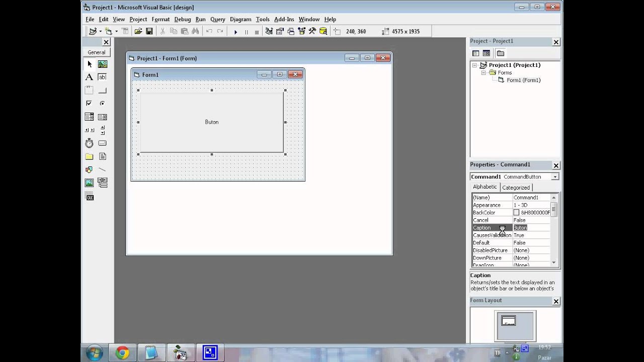Viewport: 644px width, 362px height.
Task: Click the General toolbox tab button
Action: point(97,52)
